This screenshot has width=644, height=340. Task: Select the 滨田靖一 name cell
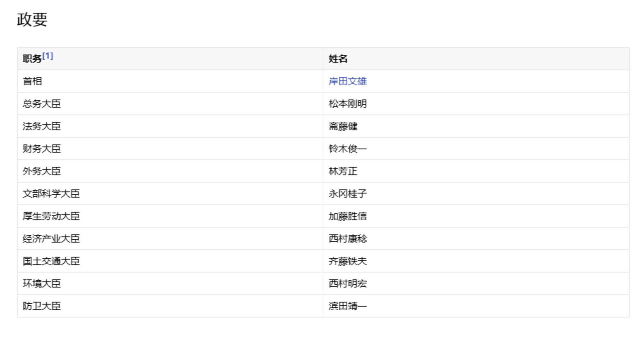(476, 306)
